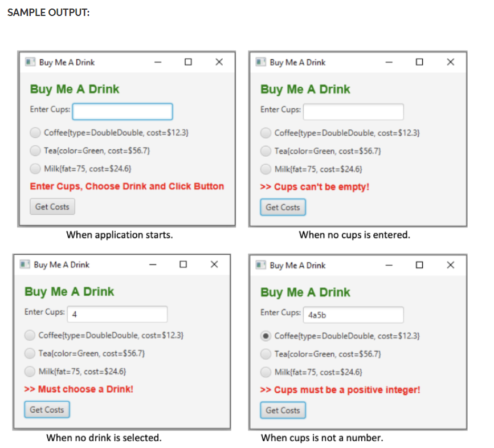Click Get Costs under 'Cups can't be empty' message
Viewport: 494px width, 448px height.
click(x=283, y=207)
